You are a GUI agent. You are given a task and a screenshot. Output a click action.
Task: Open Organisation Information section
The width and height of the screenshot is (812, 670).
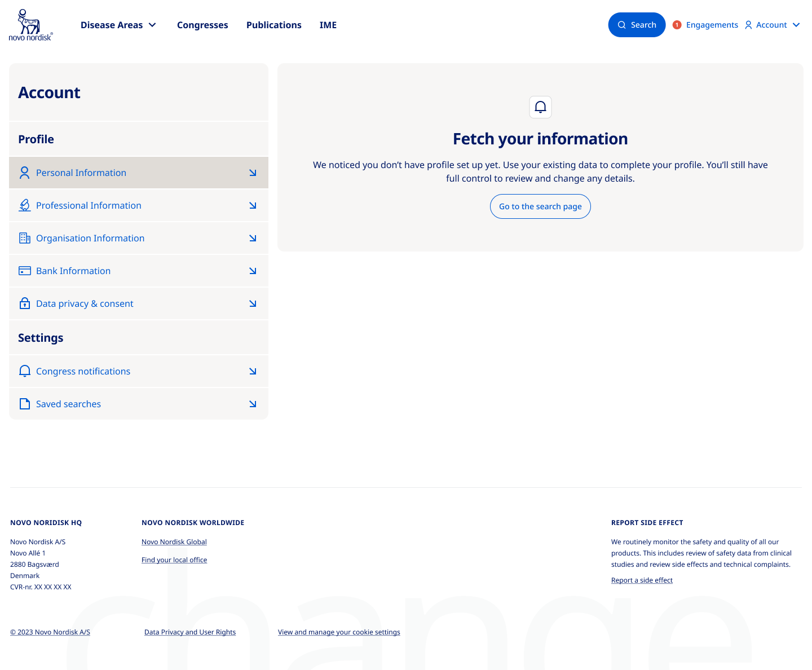[x=139, y=238]
